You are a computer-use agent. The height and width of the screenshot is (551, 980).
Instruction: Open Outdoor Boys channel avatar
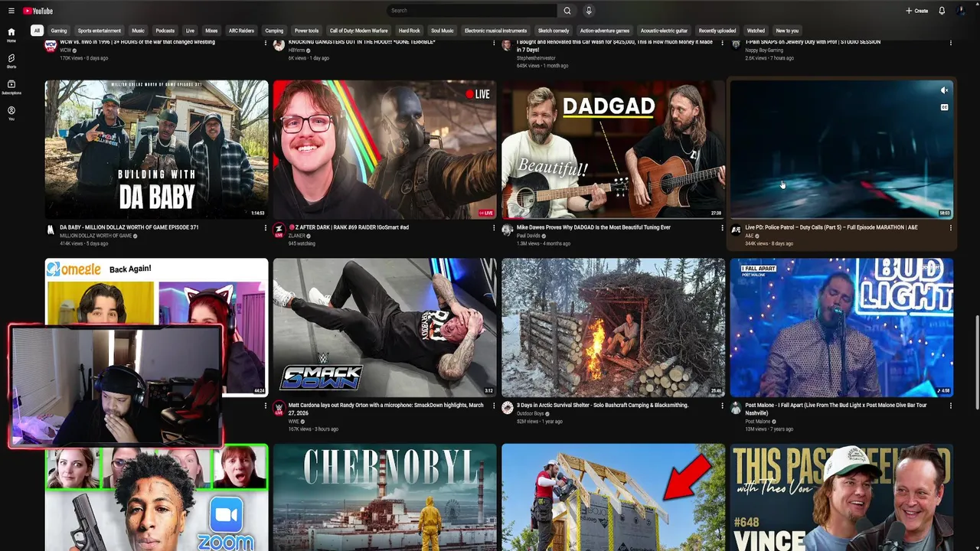tap(507, 408)
